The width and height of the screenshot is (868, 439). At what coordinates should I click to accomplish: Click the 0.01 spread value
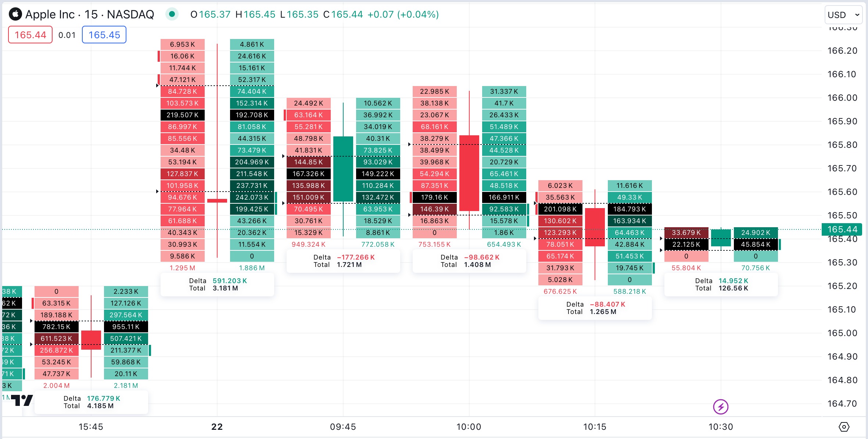[x=67, y=35]
